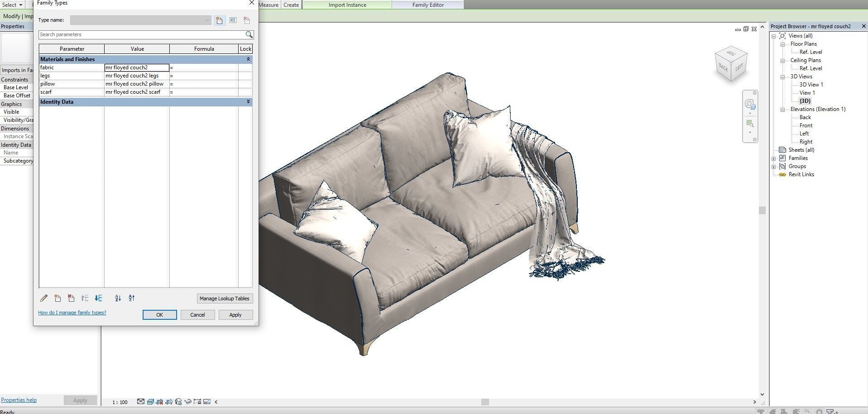The height and width of the screenshot is (414, 868).
Task: Click the 'mr floyed couch2 pillow' value cell
Action: point(137,84)
